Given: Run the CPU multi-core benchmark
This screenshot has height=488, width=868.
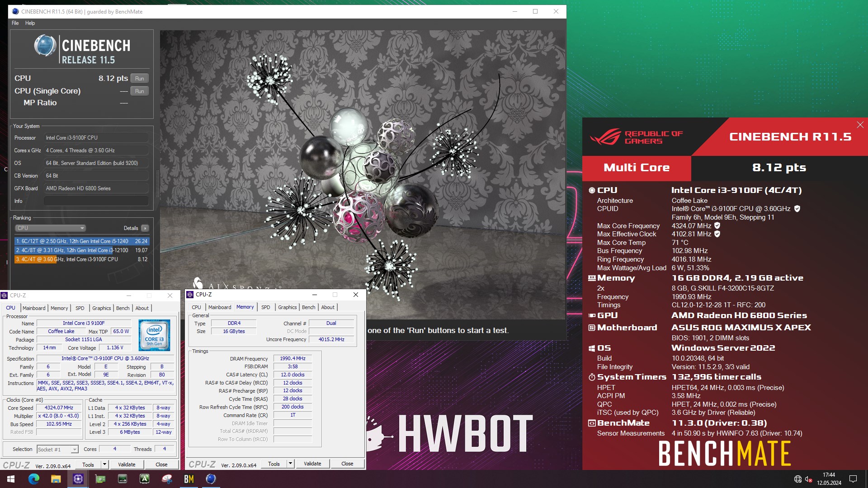Looking at the screenshot, I should tap(140, 78).
